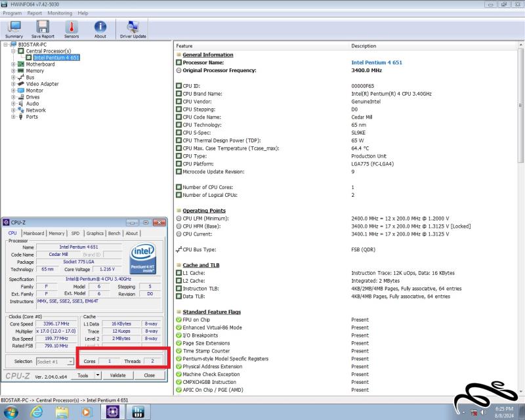Click the CPU-Z Validate button
This screenshot has height=420, width=525.
(x=117, y=375)
